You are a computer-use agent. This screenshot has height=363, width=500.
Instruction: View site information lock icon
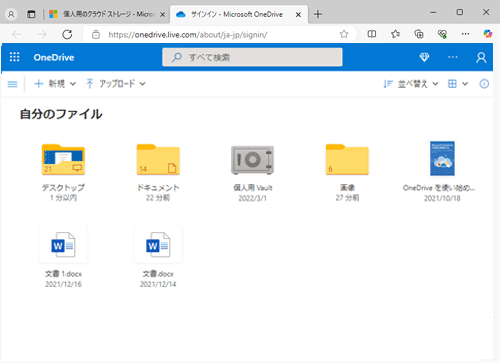point(96,34)
